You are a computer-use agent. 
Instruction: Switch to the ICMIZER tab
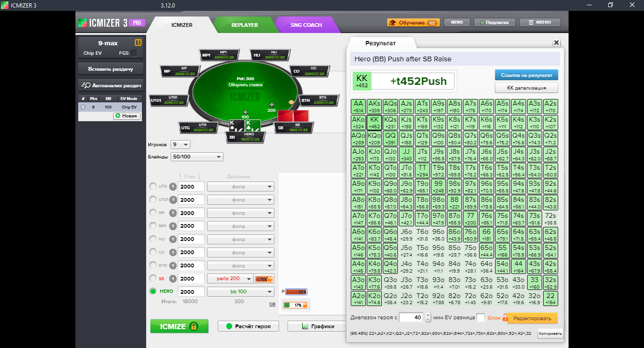pyautogui.click(x=182, y=25)
